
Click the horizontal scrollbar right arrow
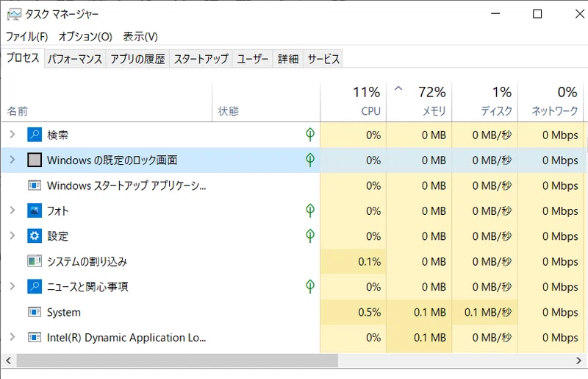(x=578, y=361)
